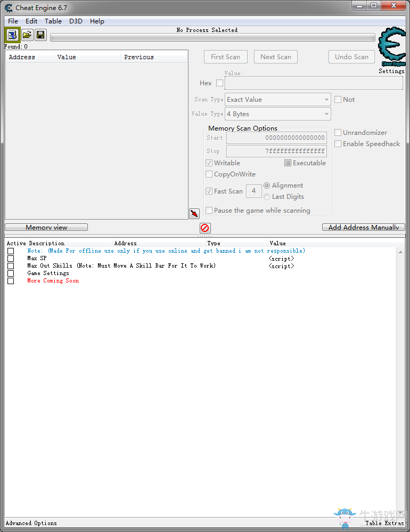Click the Fast Scan alignment value field

tap(253, 191)
